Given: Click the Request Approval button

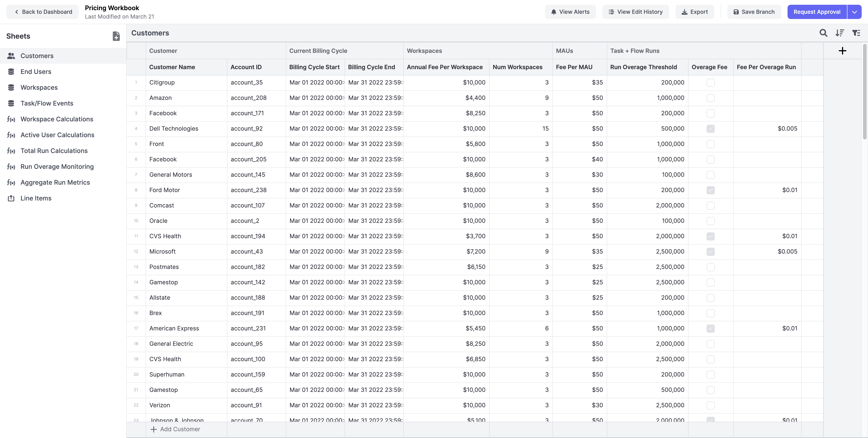Looking at the screenshot, I should [x=817, y=12].
